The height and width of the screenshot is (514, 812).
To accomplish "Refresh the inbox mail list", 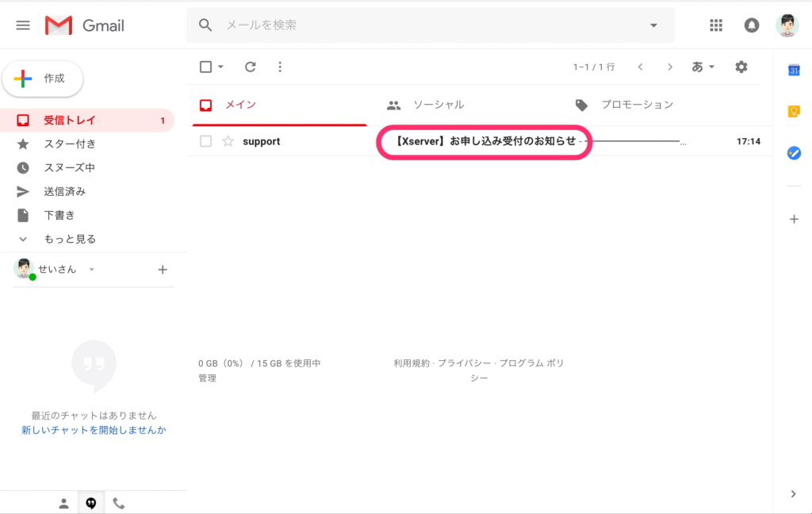I will pos(250,67).
